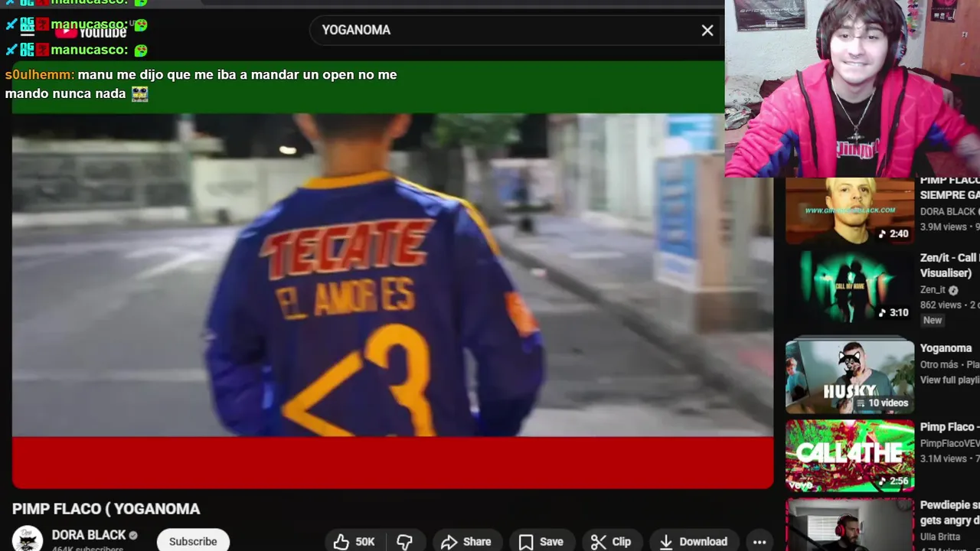Image resolution: width=980 pixels, height=551 pixels.
Task: Click the Yoganoma playlist title
Action: coord(946,348)
